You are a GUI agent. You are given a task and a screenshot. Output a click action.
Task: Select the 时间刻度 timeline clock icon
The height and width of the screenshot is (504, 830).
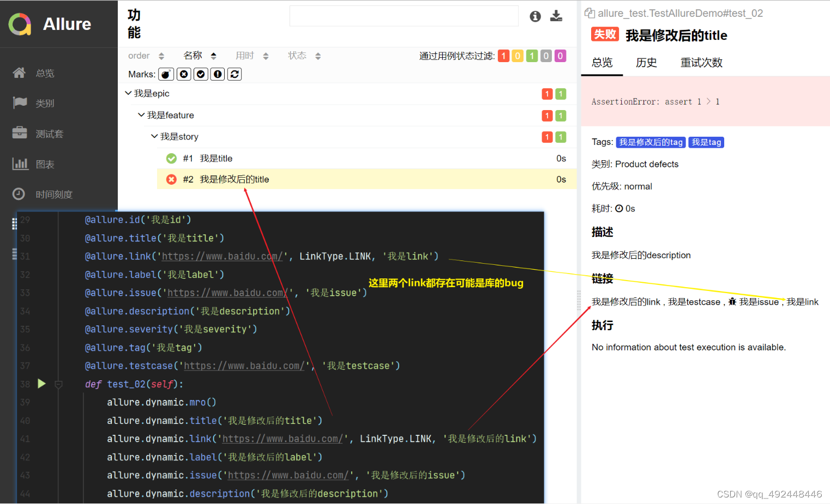click(x=18, y=193)
